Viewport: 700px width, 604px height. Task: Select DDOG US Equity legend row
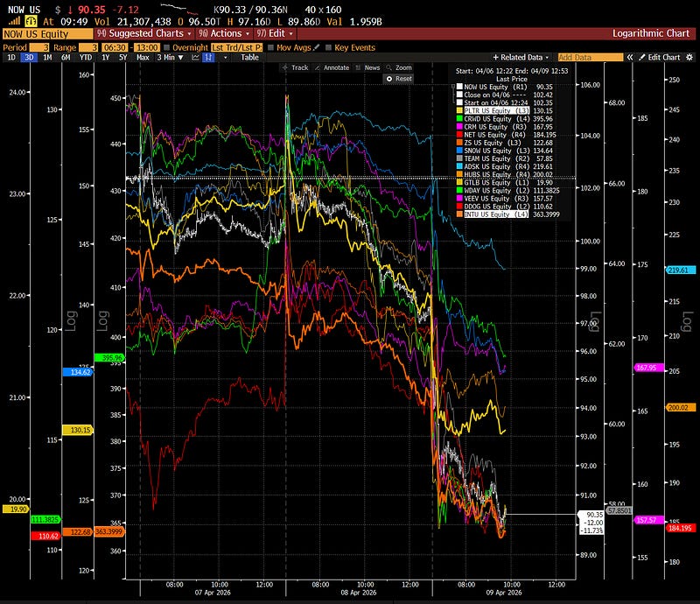pyautogui.click(x=505, y=207)
